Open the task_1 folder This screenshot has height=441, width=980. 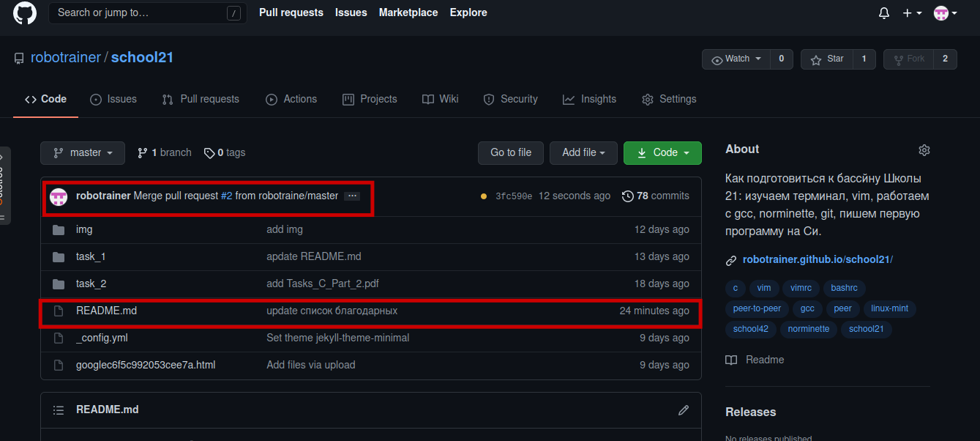pyautogui.click(x=91, y=256)
